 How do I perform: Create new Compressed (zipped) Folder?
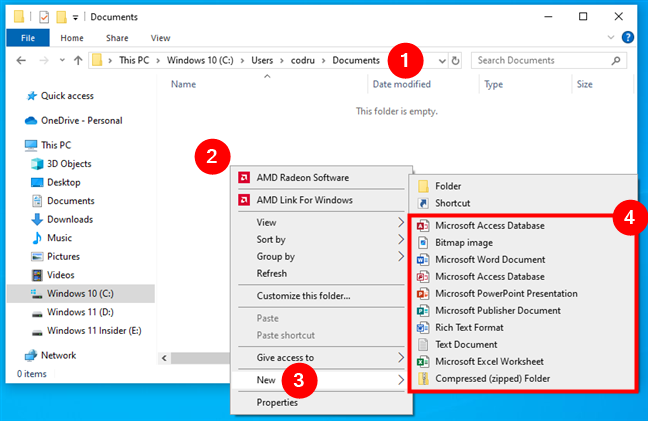tap(522, 378)
